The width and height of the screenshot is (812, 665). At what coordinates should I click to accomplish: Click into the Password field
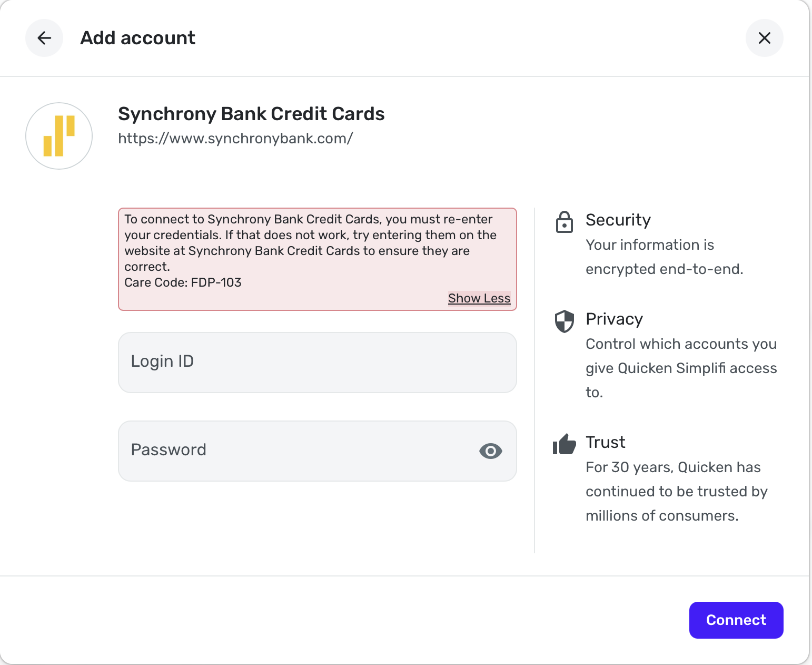pyautogui.click(x=295, y=451)
